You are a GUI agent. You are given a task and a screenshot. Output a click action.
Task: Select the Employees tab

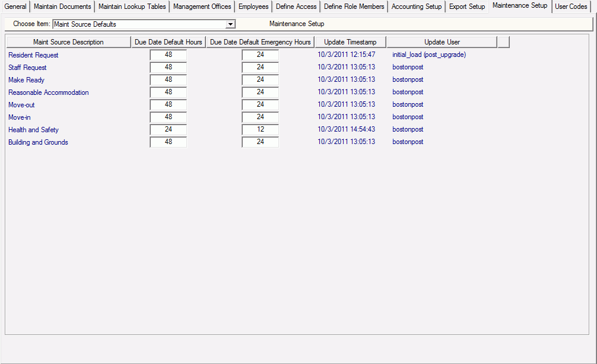pyautogui.click(x=253, y=7)
